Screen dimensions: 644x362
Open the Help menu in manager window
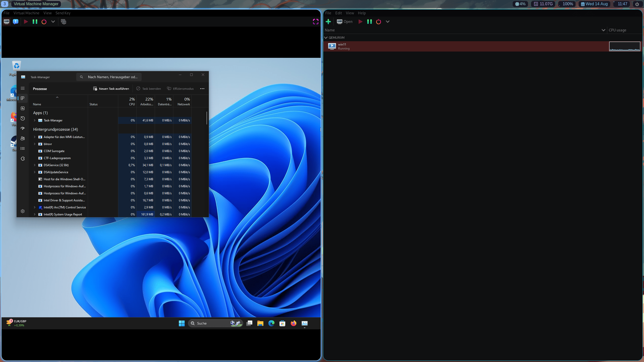pyautogui.click(x=362, y=13)
